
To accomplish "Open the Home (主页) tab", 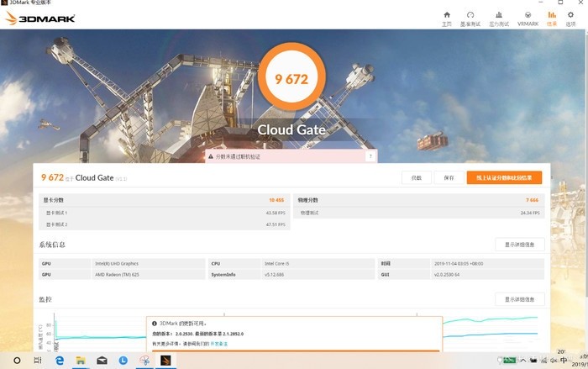I will tap(447, 18).
